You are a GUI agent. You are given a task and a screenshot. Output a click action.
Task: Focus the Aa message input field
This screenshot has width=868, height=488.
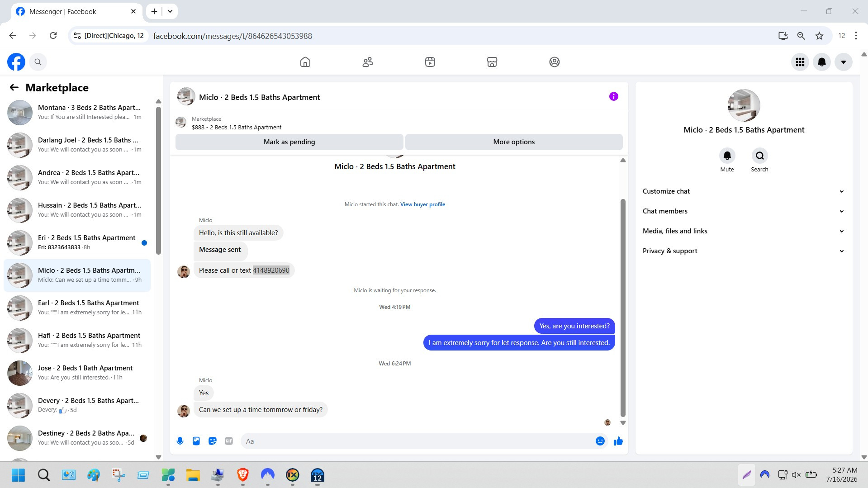(x=417, y=441)
